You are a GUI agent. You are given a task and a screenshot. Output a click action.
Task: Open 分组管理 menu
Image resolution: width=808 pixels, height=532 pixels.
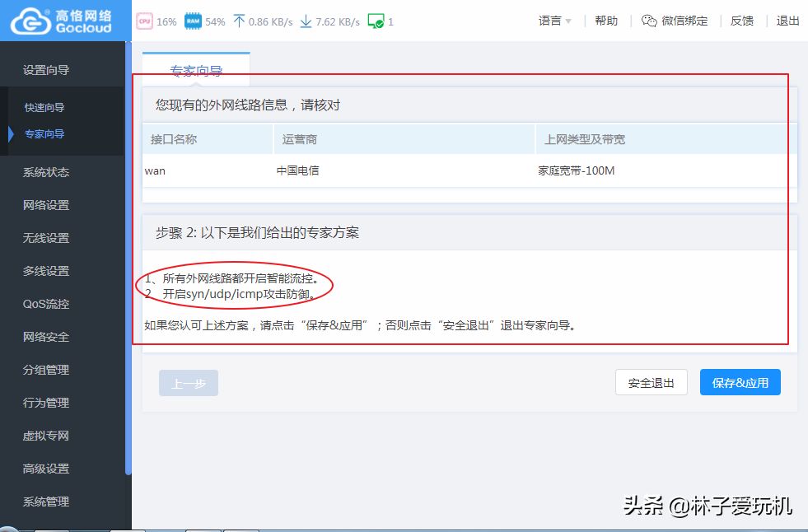pyautogui.click(x=46, y=370)
